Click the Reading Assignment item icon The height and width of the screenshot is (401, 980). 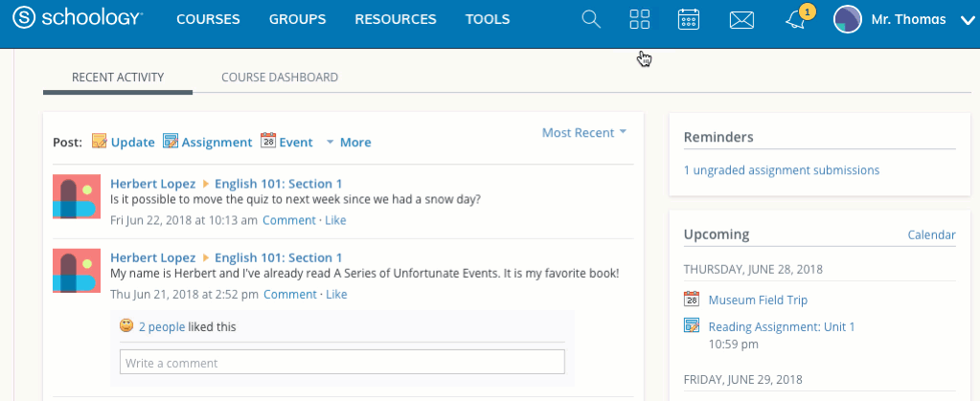coord(692,326)
